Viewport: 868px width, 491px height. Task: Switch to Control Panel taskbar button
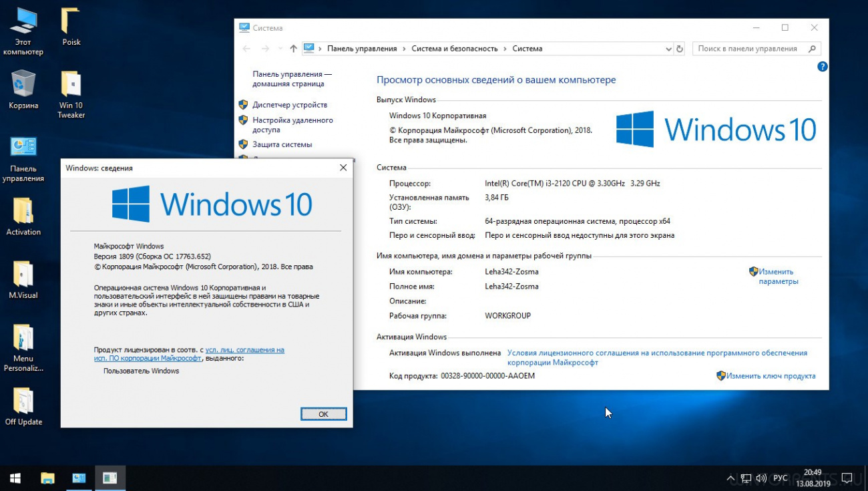(x=79, y=478)
